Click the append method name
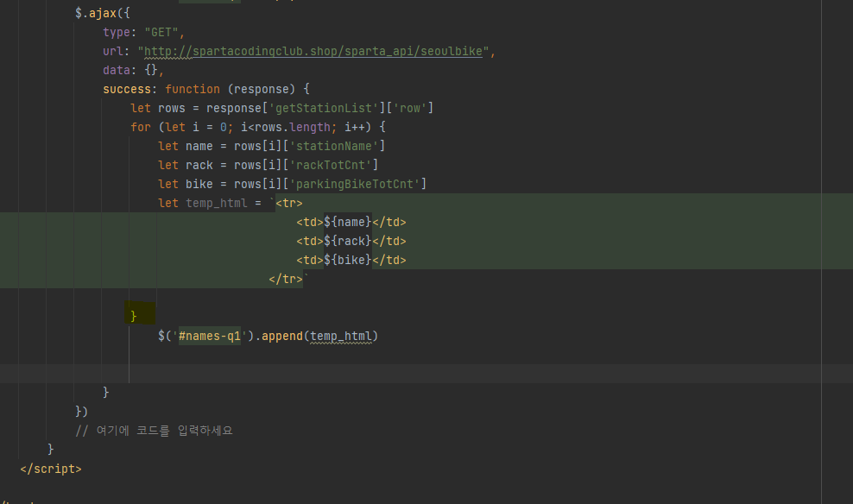Screen dimensions: 853x504 (281, 336)
